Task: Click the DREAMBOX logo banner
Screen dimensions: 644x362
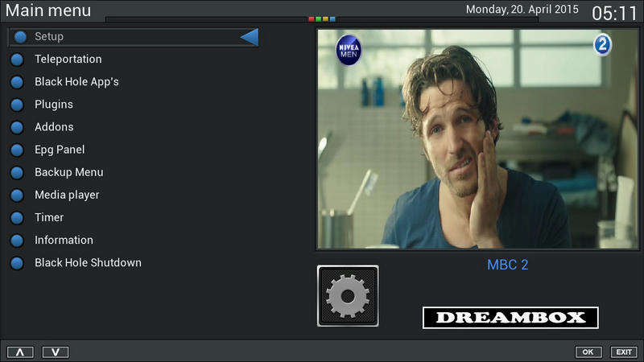Action: click(510, 318)
